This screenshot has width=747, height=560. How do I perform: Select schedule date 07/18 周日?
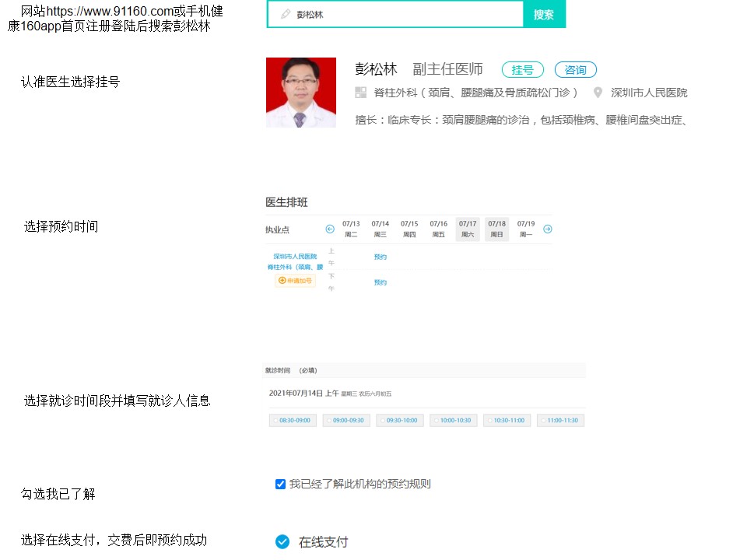click(x=496, y=229)
